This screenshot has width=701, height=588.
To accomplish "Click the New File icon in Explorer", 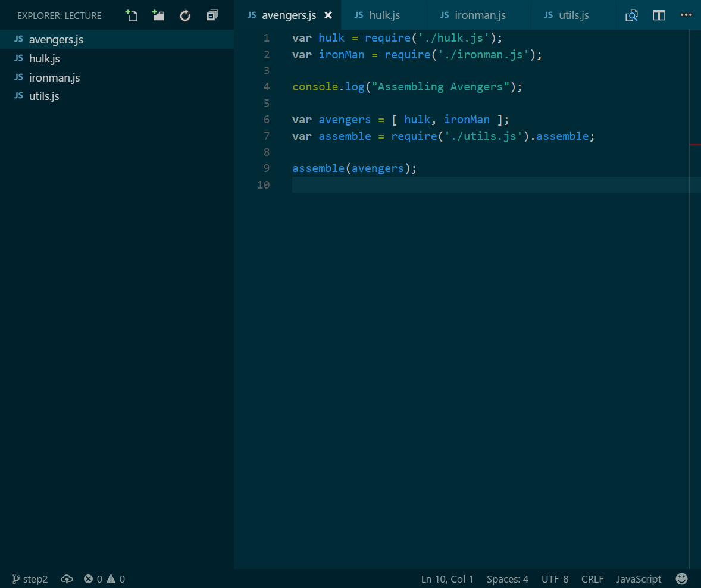I will (x=132, y=15).
